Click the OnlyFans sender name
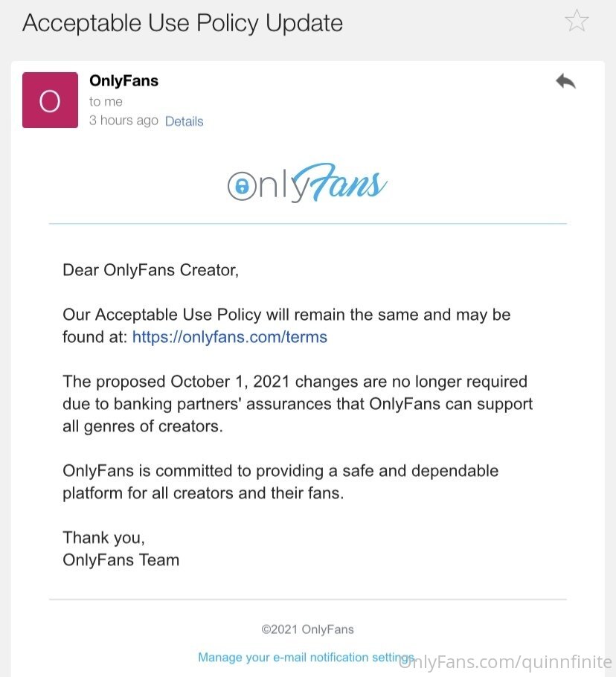This screenshot has height=677, width=616. point(123,81)
